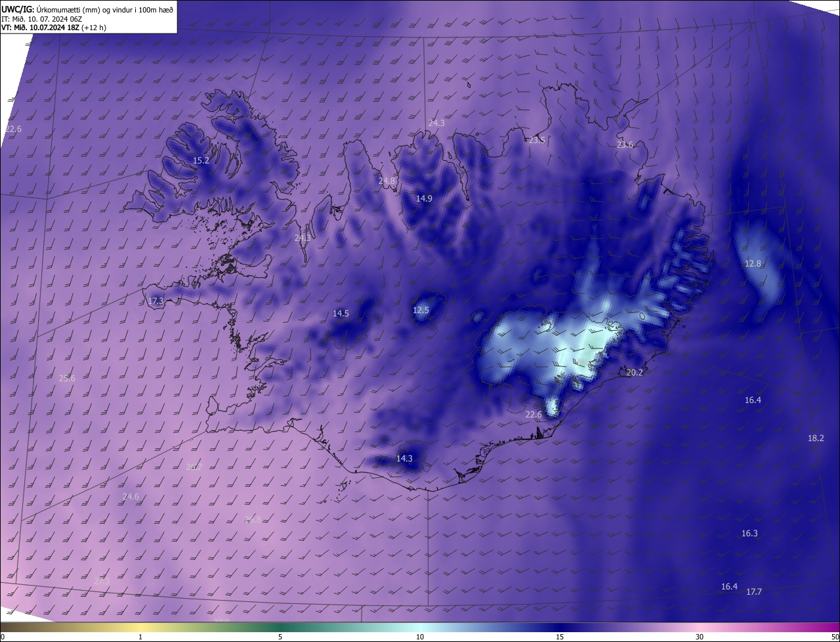The image size is (840, 642).
Task: Click the 23.5 value label
Action: (x=537, y=140)
